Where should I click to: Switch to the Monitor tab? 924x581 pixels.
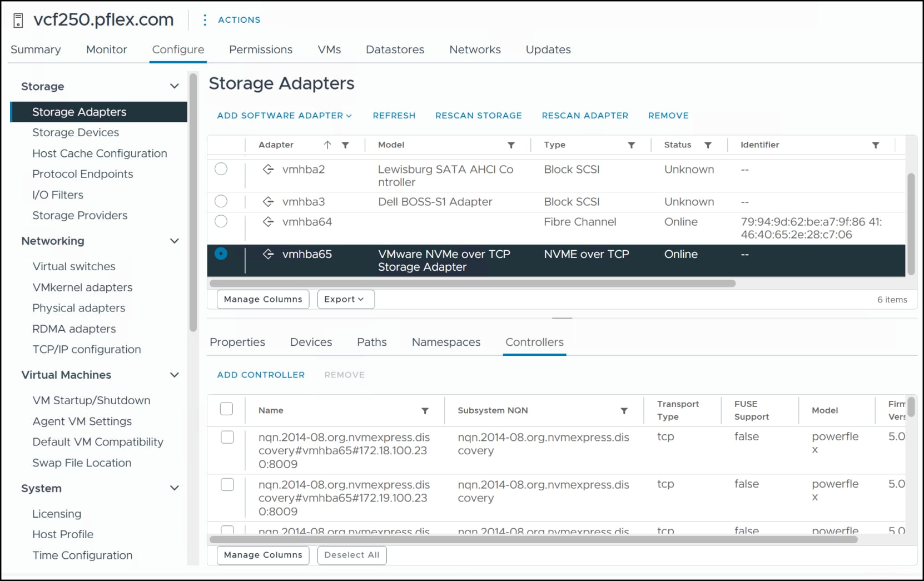point(107,49)
